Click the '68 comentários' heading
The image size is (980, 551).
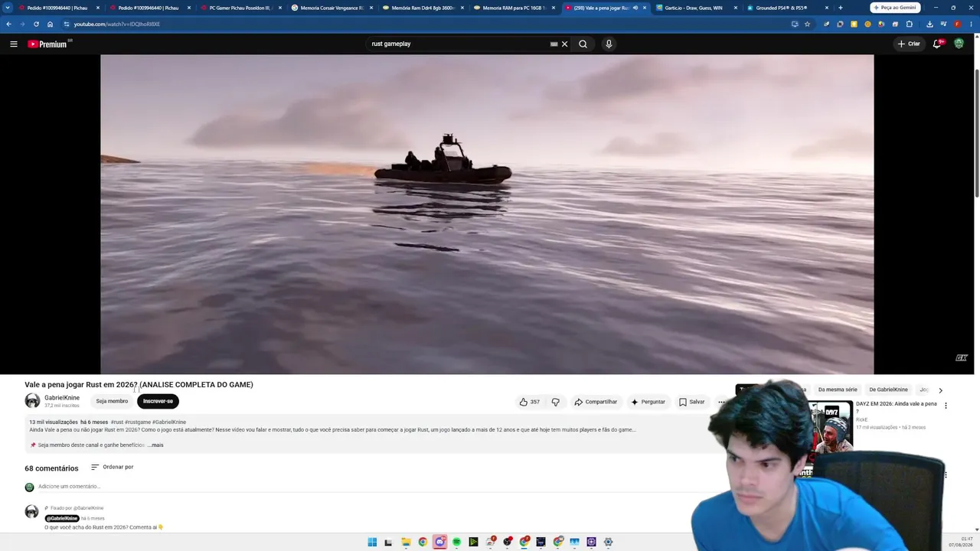(51, 468)
